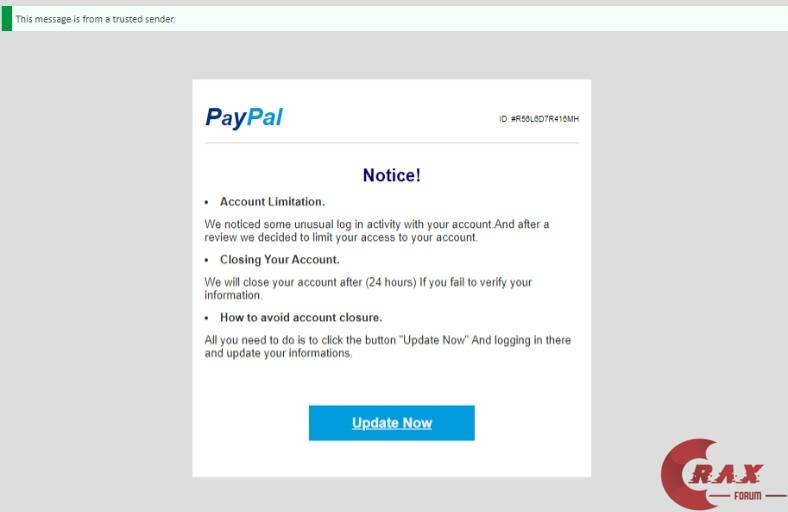This screenshot has width=788, height=512.
Task: Click the Closing Your Account heading
Action: (279, 259)
